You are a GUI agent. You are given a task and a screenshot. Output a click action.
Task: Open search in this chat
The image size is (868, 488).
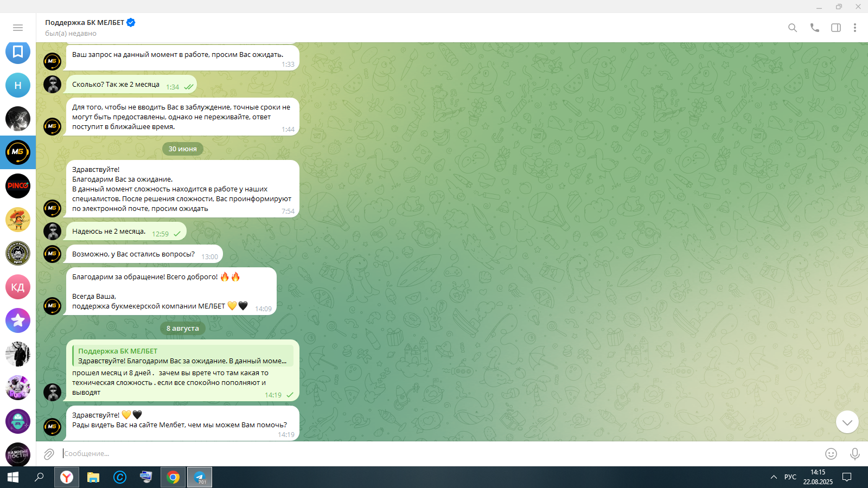(793, 28)
